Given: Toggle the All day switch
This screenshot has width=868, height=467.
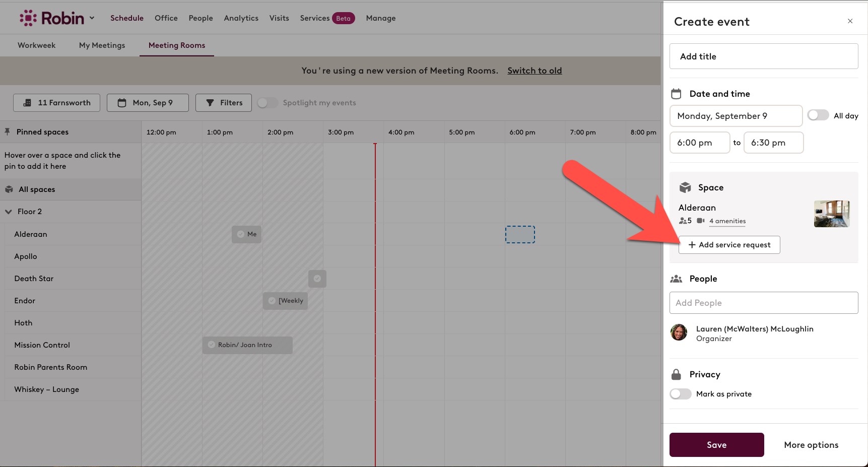Looking at the screenshot, I should click(818, 115).
